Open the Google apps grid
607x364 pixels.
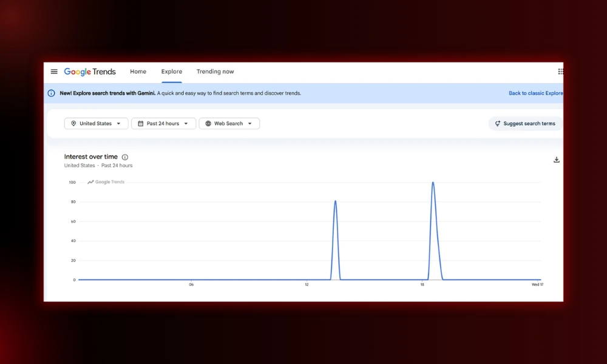click(x=560, y=72)
